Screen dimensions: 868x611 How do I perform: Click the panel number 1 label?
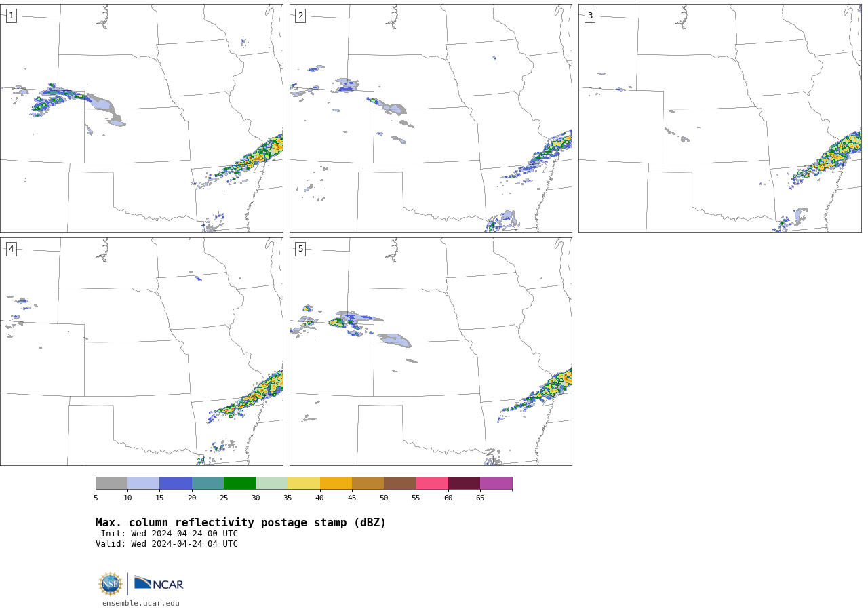click(x=11, y=16)
